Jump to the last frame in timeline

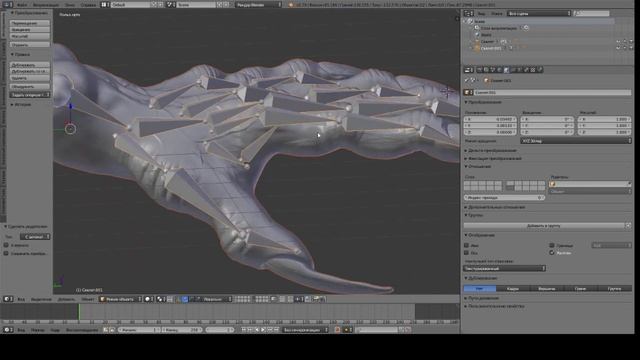click(276, 330)
